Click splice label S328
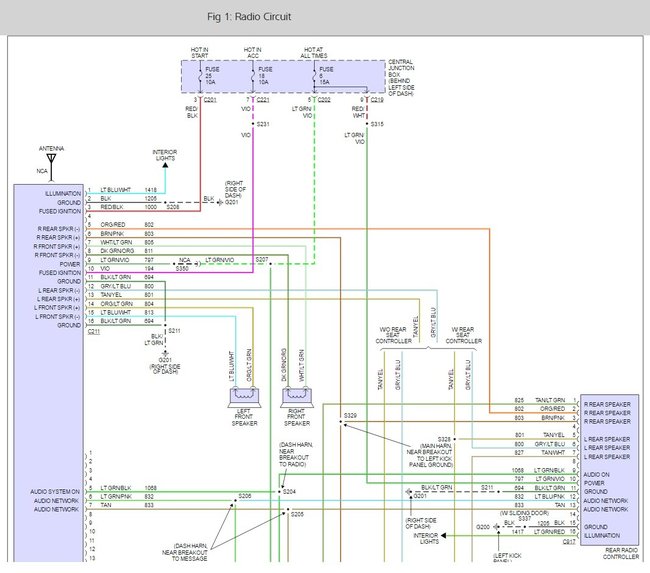650x573 pixels. pos(444,439)
